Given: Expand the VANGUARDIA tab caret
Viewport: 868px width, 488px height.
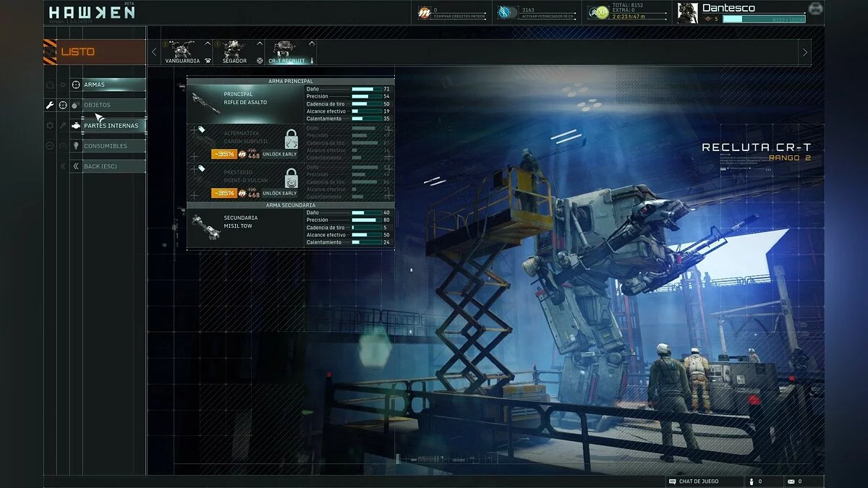Looking at the screenshot, I should click(x=208, y=43).
